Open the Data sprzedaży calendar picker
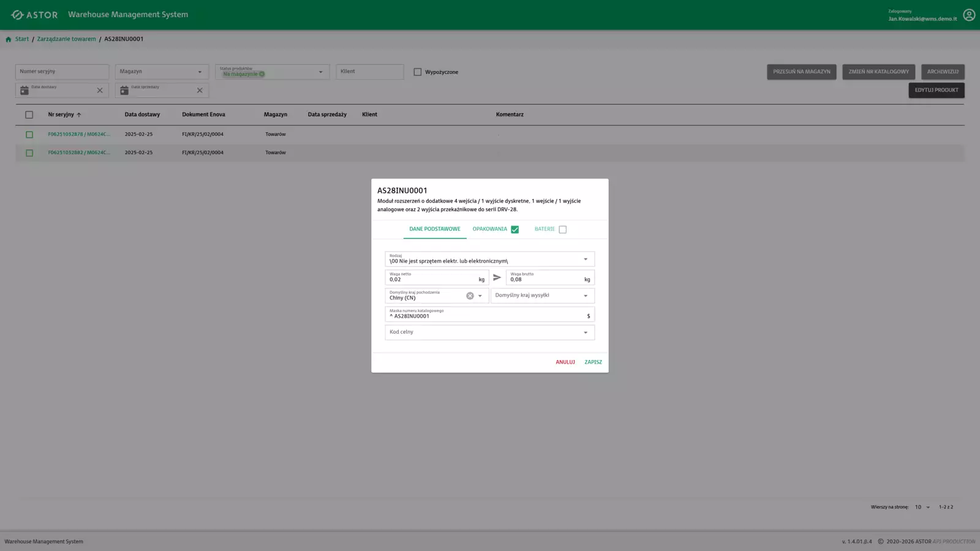980x551 pixels. [x=124, y=91]
